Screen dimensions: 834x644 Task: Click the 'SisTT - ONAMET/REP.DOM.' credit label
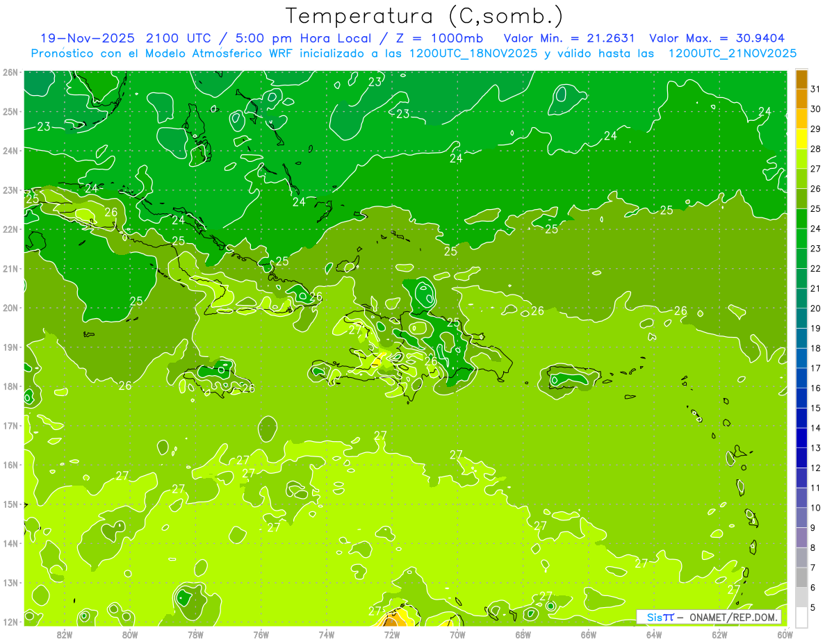point(709,617)
